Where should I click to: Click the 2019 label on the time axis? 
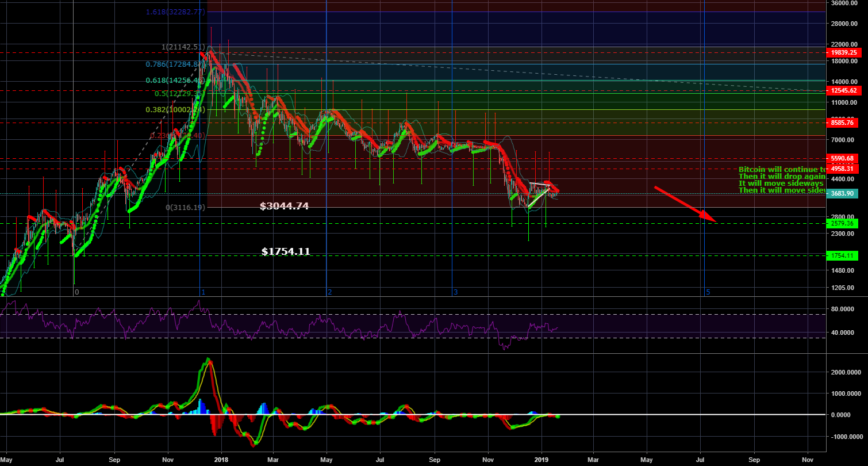click(543, 460)
